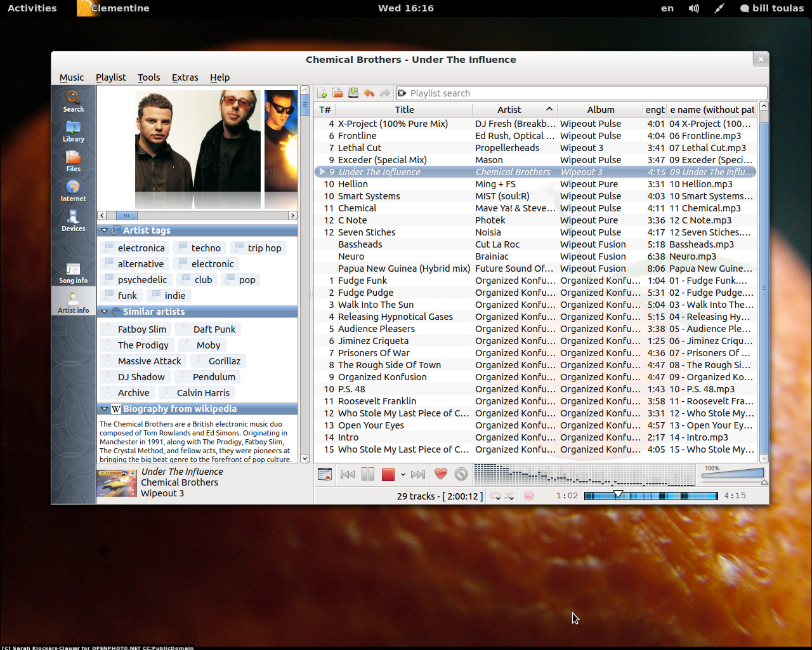Open the Extras menu

[185, 77]
